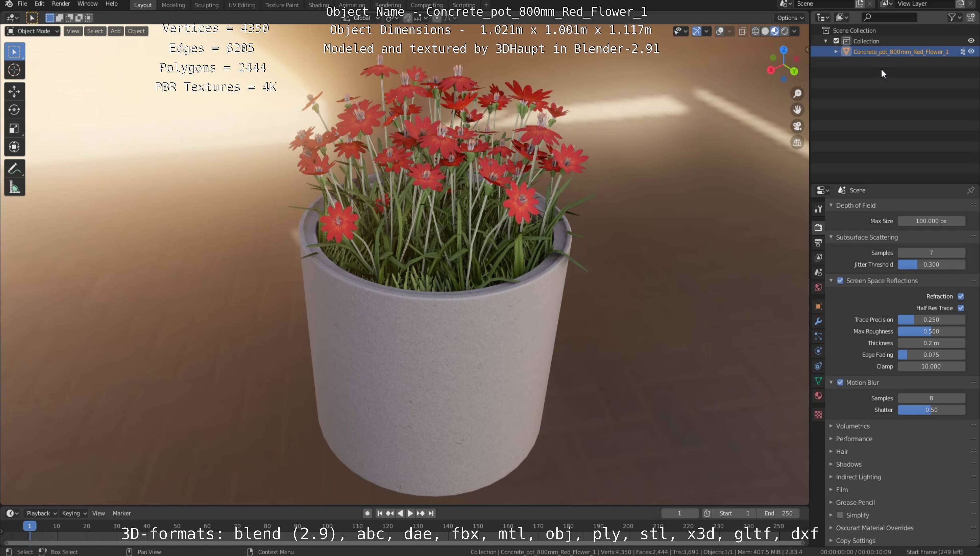Expand the Shadows panel

point(848,464)
